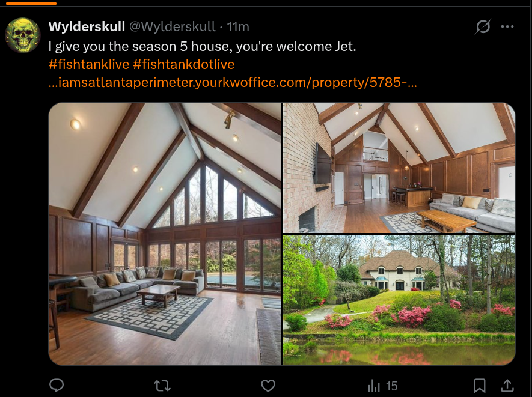Follow the #fishtankdotlive hashtag
Screen dimensions: 532x397
click(x=183, y=64)
